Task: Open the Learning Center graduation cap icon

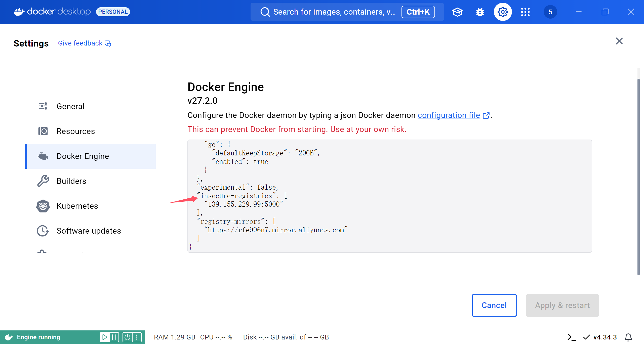Action: (457, 12)
